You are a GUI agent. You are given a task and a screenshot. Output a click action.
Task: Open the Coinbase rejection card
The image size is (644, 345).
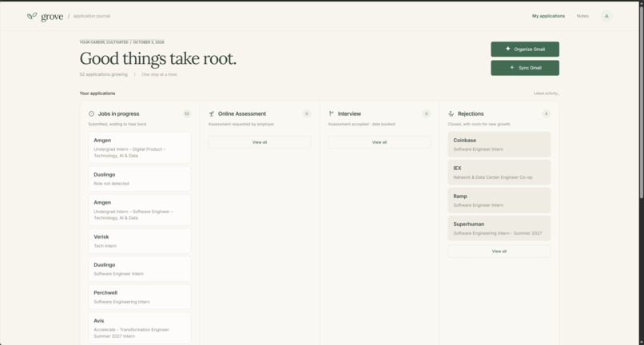(499, 145)
